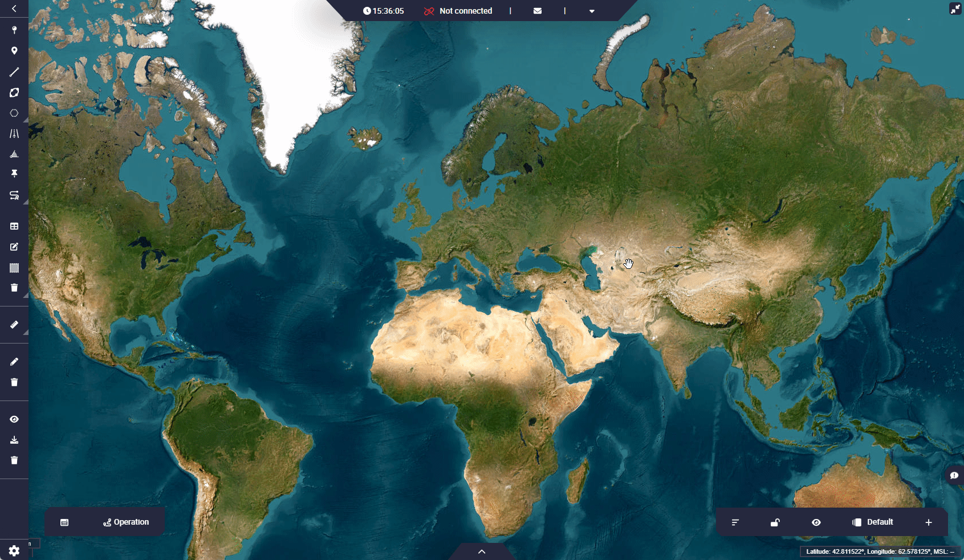The image size is (964, 560).
Task: Select the thumbtack pin tool
Action: [x=14, y=174]
